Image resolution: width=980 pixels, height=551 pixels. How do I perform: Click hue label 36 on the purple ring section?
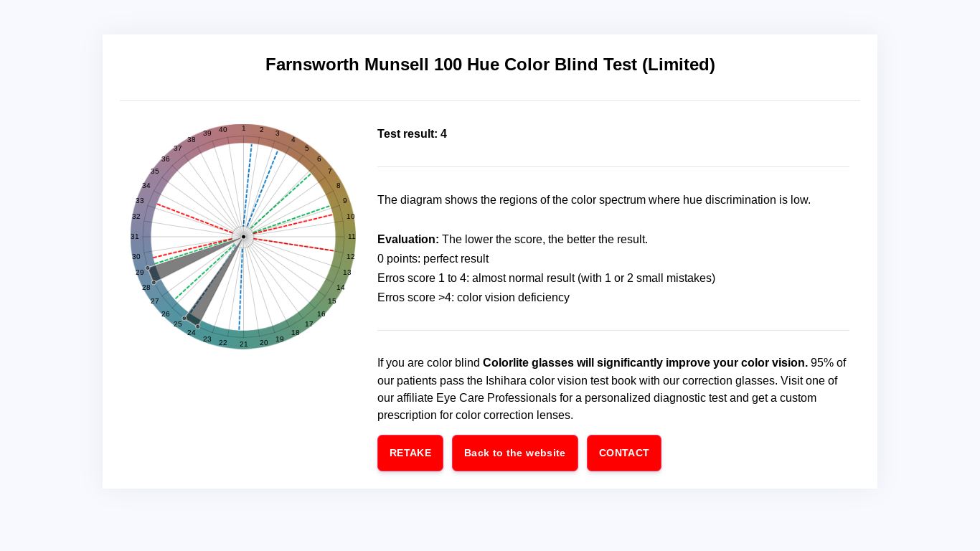[166, 159]
